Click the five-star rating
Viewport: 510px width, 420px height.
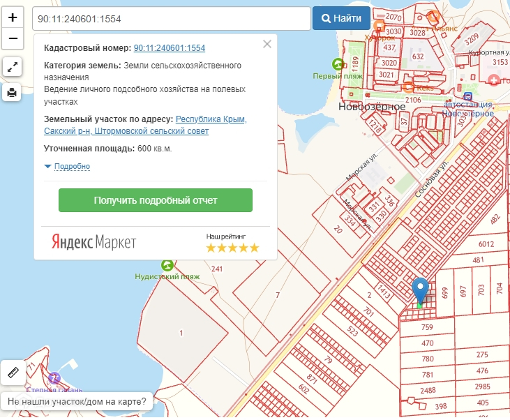tap(232, 248)
